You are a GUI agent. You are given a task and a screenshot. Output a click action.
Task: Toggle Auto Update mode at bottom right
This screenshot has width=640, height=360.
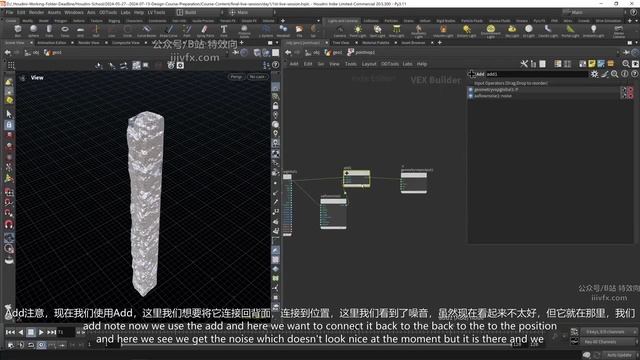coord(619,355)
